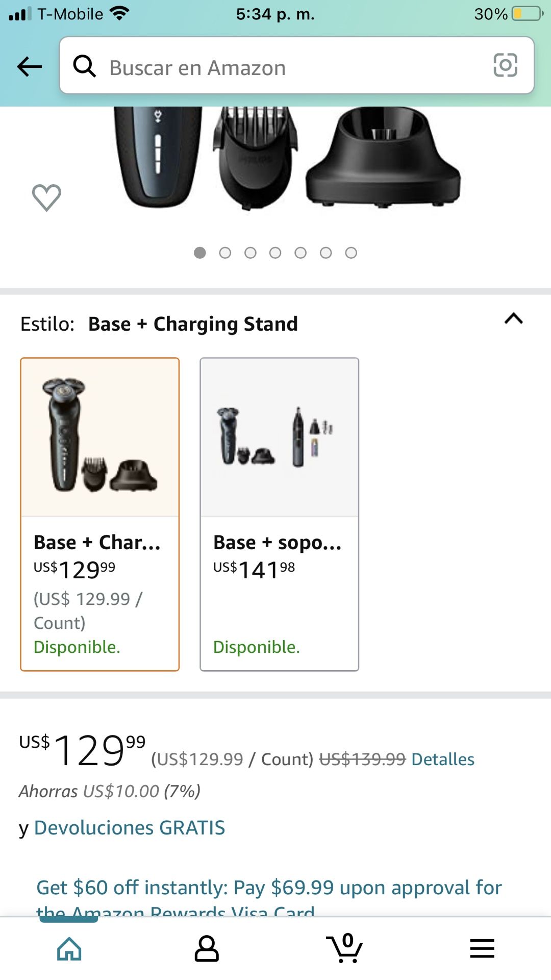Open the account profile tab

point(207,948)
